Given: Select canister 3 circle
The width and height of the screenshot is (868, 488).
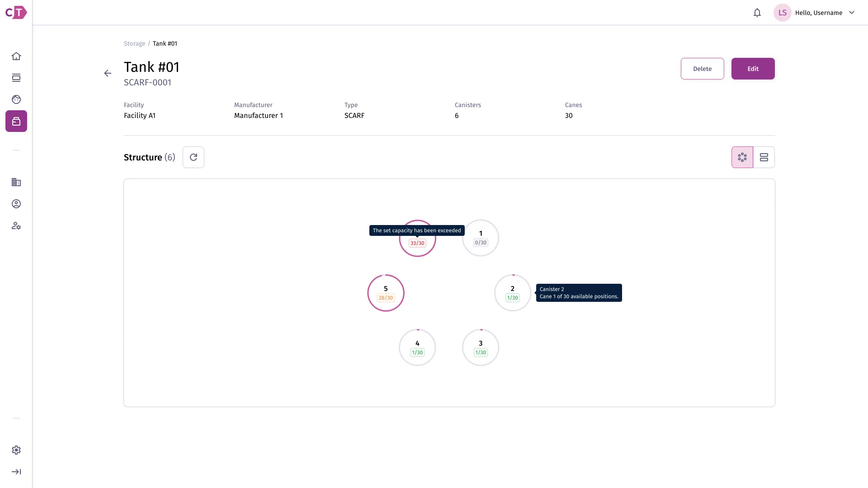Looking at the screenshot, I should pos(481,347).
